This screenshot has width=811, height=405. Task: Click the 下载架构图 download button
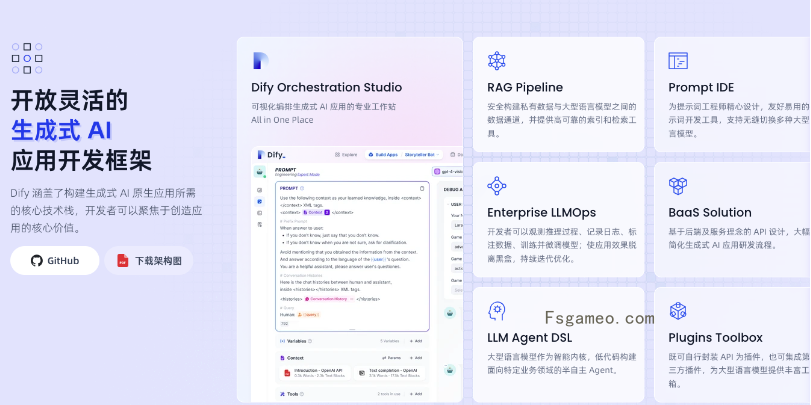[x=149, y=261]
